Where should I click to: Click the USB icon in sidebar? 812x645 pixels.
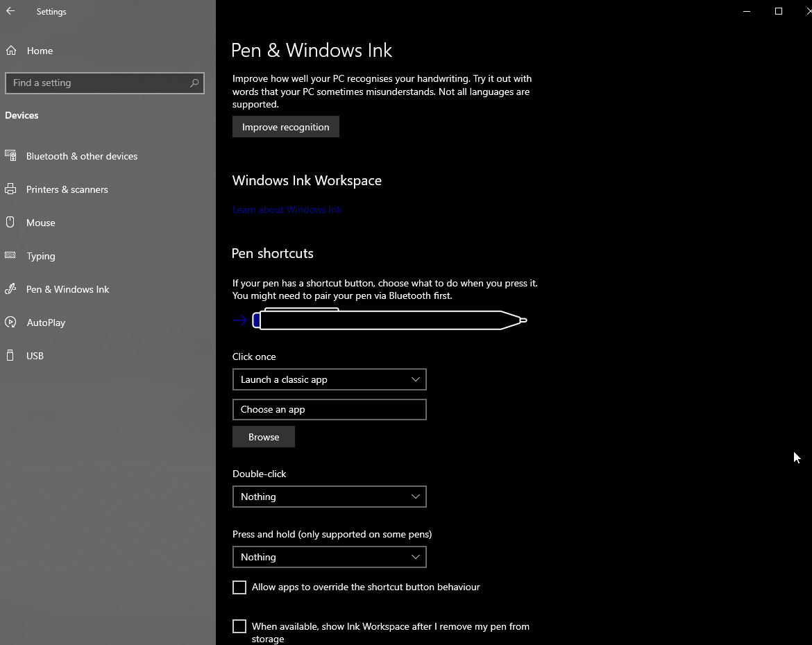click(10, 356)
